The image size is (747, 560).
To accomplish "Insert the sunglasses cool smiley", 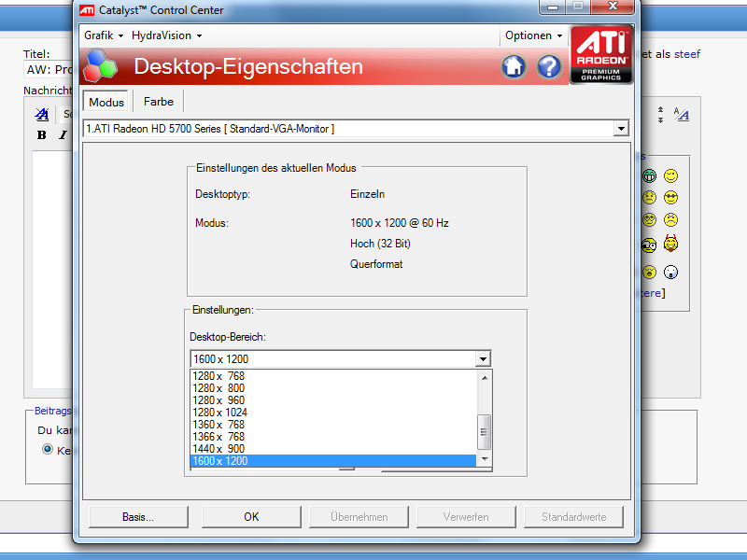I will tap(670, 197).
